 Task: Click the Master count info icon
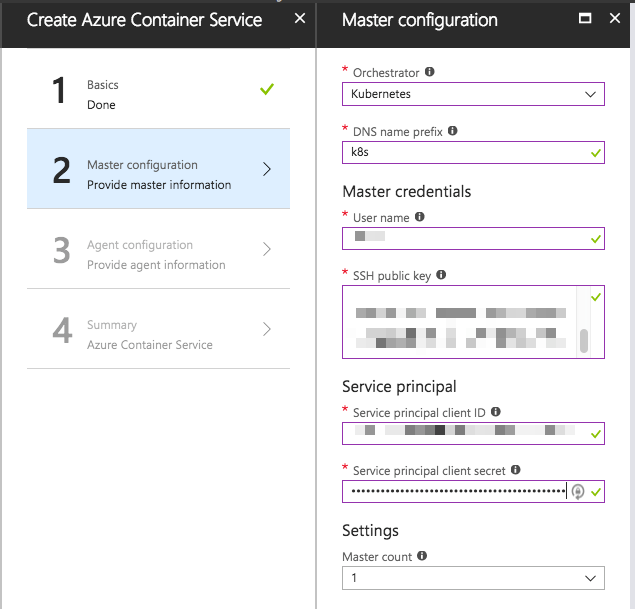(422, 555)
